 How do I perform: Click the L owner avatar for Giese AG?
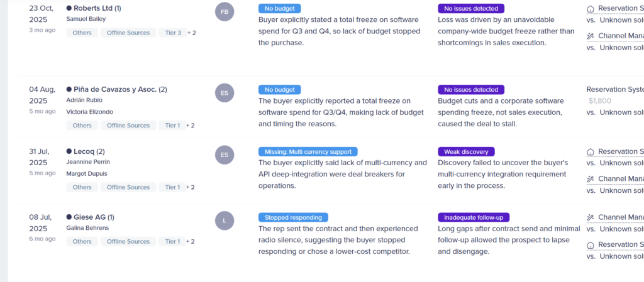225,220
